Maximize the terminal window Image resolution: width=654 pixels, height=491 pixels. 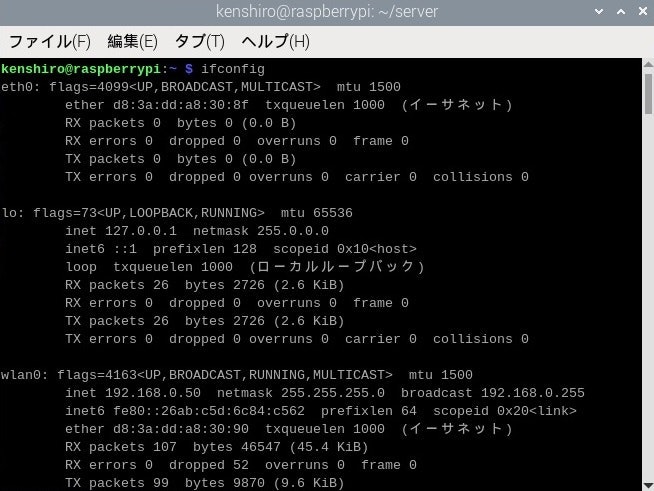621,12
